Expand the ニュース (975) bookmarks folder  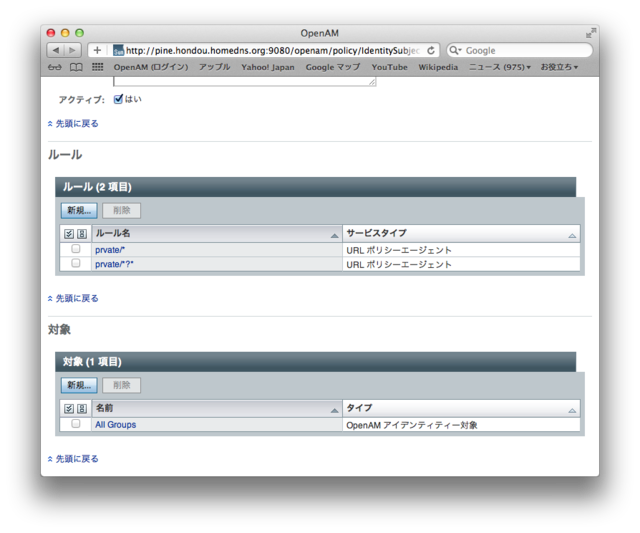[x=500, y=67]
